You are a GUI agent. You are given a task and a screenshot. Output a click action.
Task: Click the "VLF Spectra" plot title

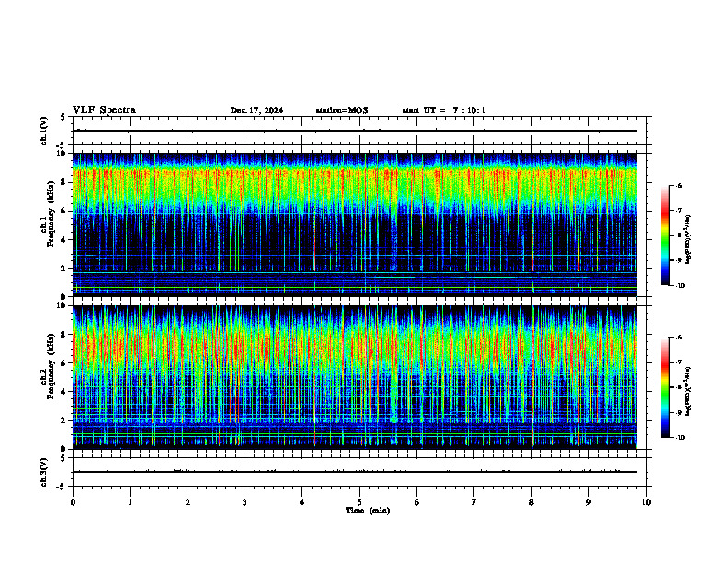[104, 110]
